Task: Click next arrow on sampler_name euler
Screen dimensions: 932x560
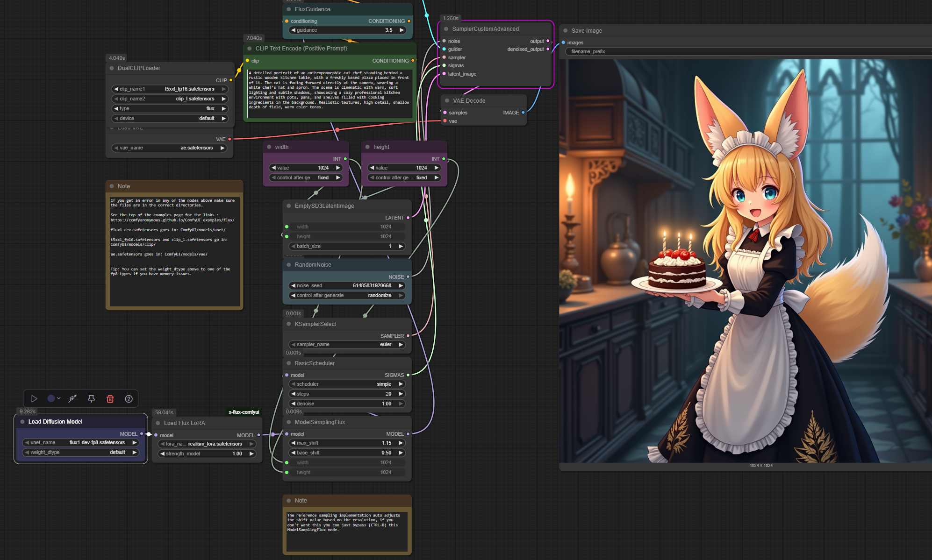Action: (401, 344)
